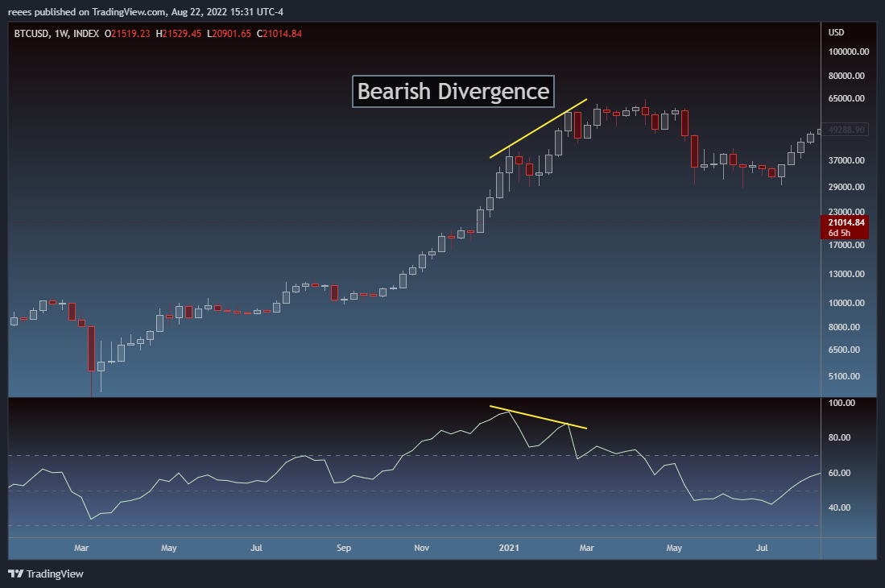This screenshot has height=588, width=885.
Task: Click the 100000.00 price axis label
Action: (x=848, y=52)
